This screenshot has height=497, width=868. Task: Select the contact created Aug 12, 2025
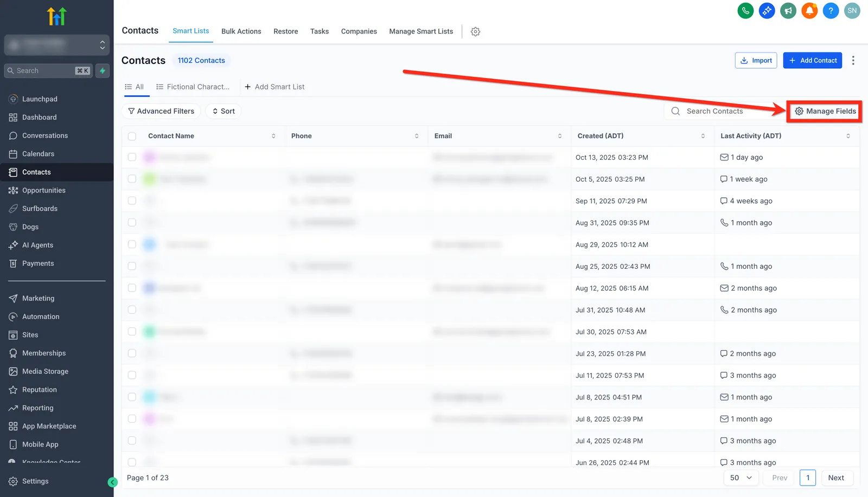[x=132, y=288]
